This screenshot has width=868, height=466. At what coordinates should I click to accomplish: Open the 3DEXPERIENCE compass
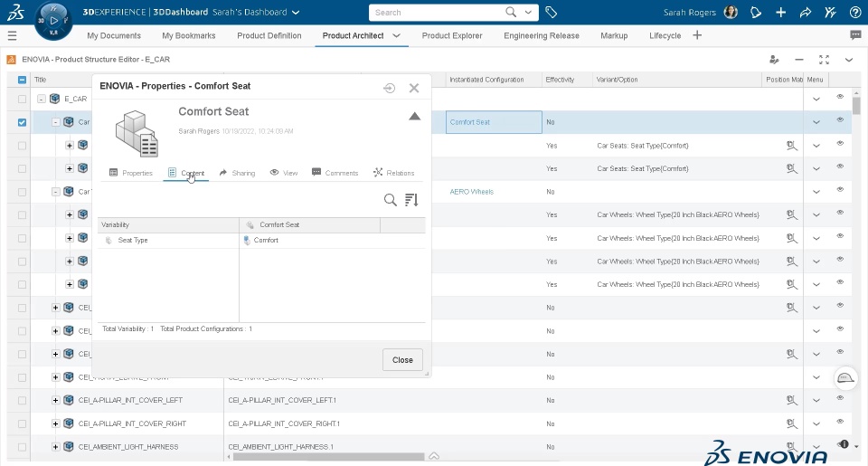tap(53, 21)
